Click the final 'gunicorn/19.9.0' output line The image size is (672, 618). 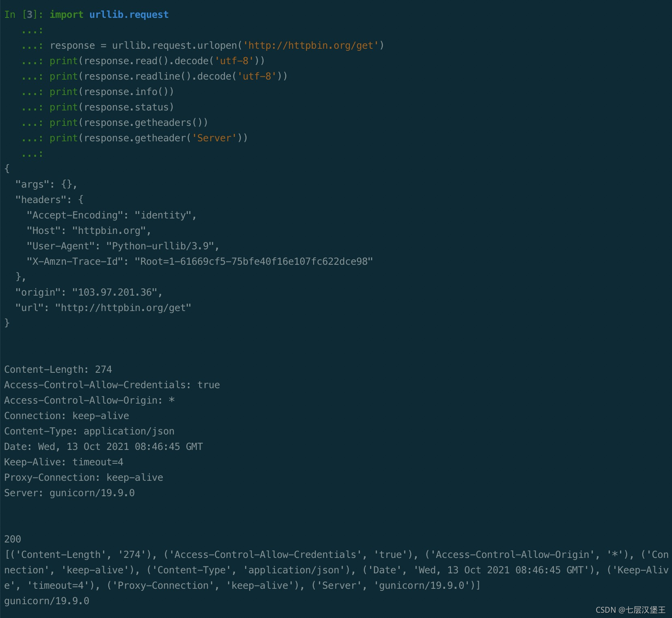(x=47, y=601)
